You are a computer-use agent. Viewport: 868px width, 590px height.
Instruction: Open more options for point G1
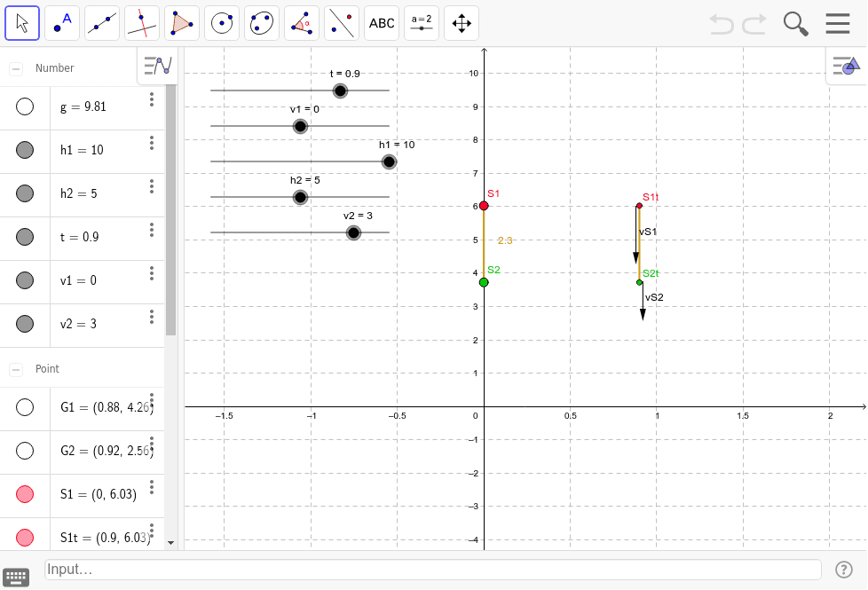click(152, 401)
